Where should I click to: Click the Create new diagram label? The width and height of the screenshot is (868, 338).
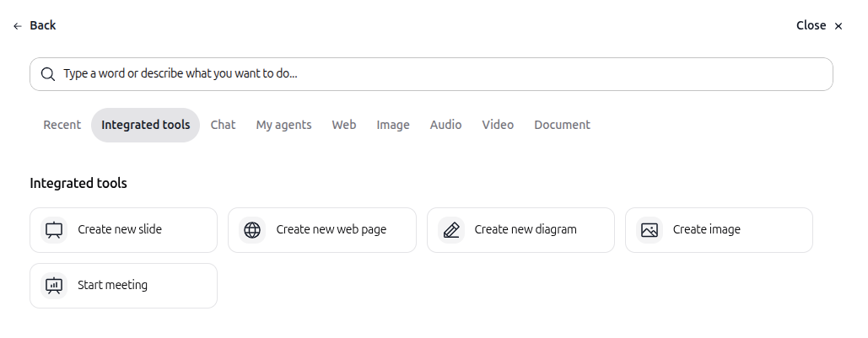526,229
